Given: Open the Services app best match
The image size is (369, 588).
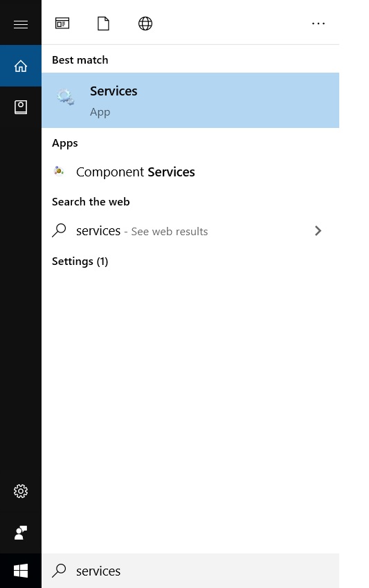Looking at the screenshot, I should pyautogui.click(x=190, y=100).
